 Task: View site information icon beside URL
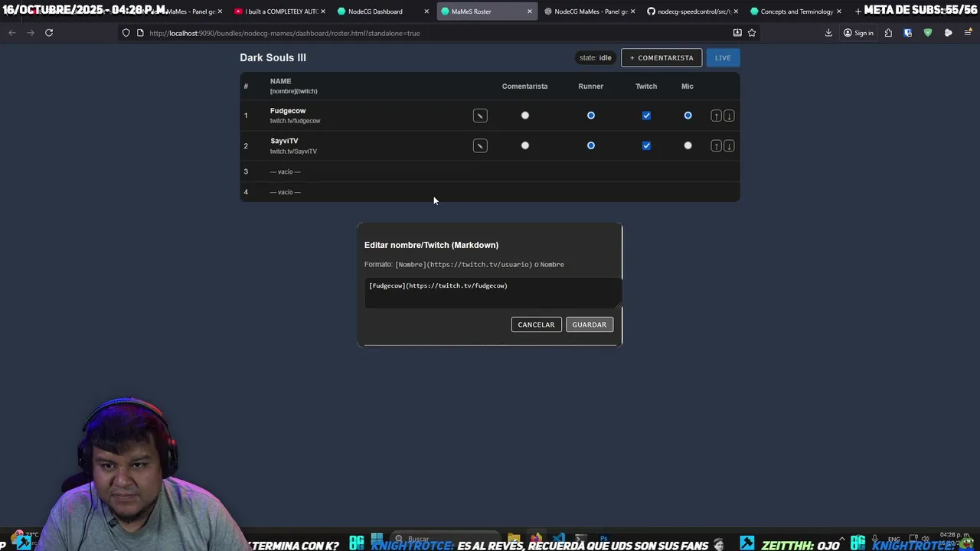click(140, 33)
